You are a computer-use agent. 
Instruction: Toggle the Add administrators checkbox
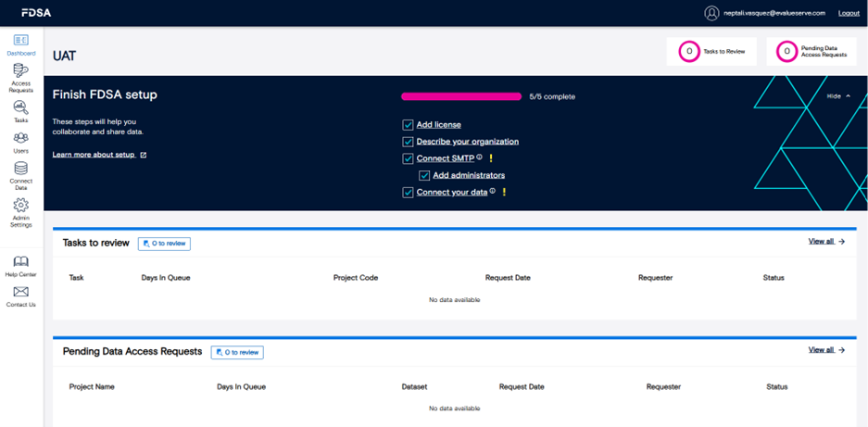(424, 175)
